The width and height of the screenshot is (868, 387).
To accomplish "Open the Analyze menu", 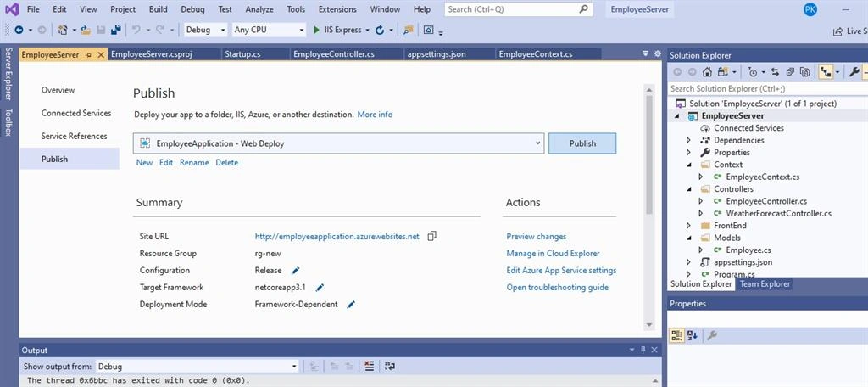I will 259,9.
